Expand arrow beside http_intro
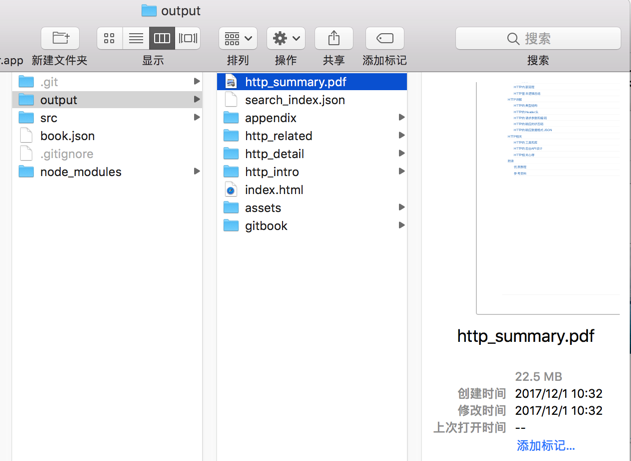The height and width of the screenshot is (461, 631). (x=402, y=171)
